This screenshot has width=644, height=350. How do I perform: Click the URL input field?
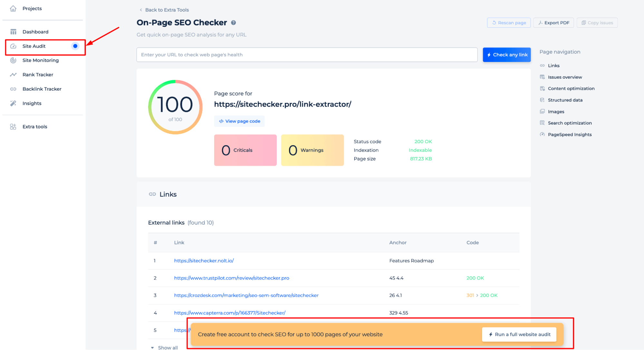pyautogui.click(x=307, y=55)
